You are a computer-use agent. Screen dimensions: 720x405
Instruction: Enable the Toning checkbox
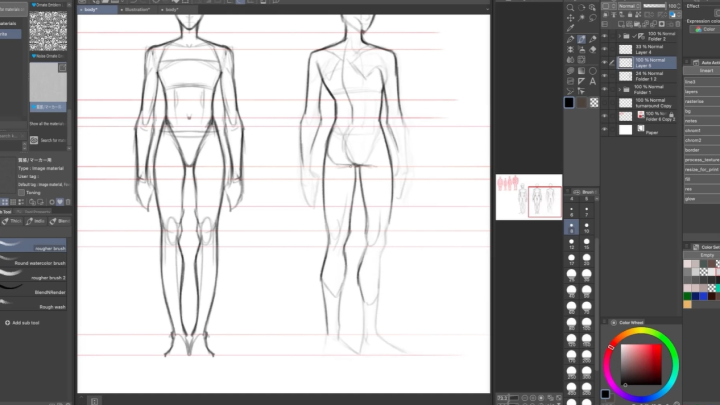coord(22,192)
